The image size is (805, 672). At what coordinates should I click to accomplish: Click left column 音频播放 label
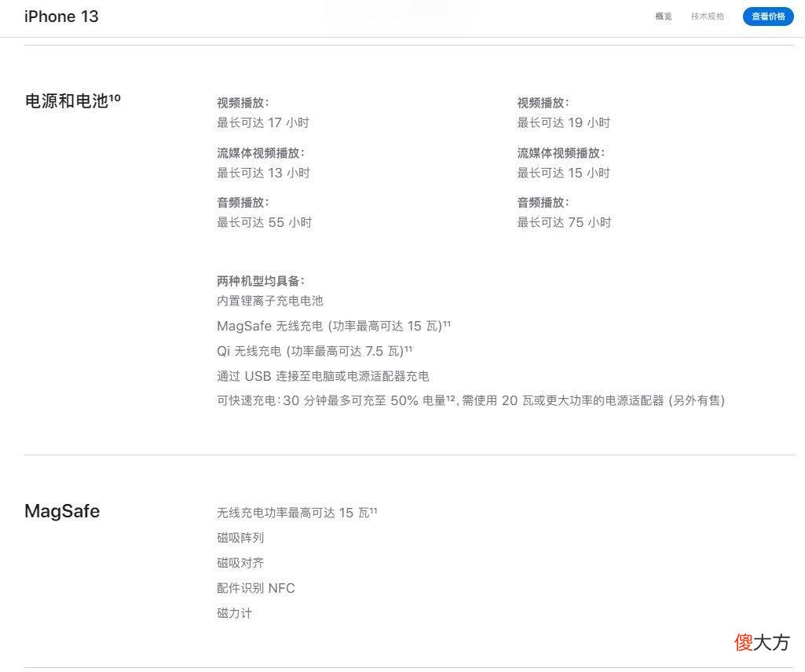point(243,203)
